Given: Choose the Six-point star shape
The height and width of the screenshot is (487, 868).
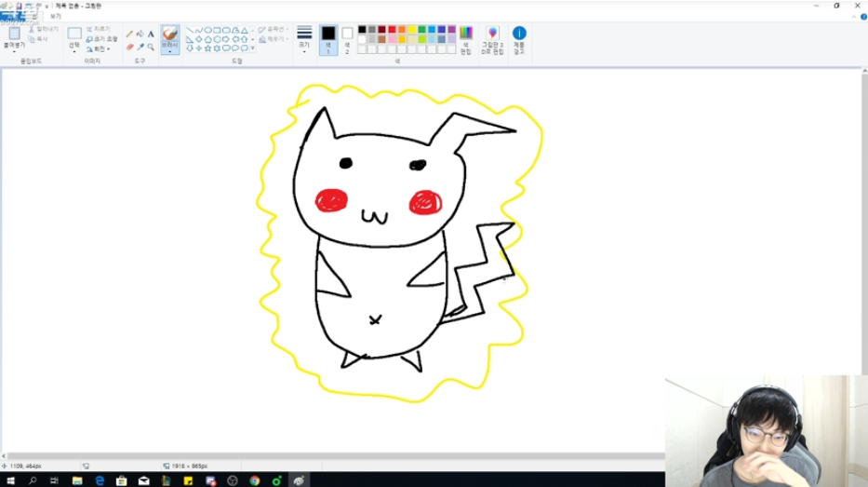Looking at the screenshot, I should 217,48.
